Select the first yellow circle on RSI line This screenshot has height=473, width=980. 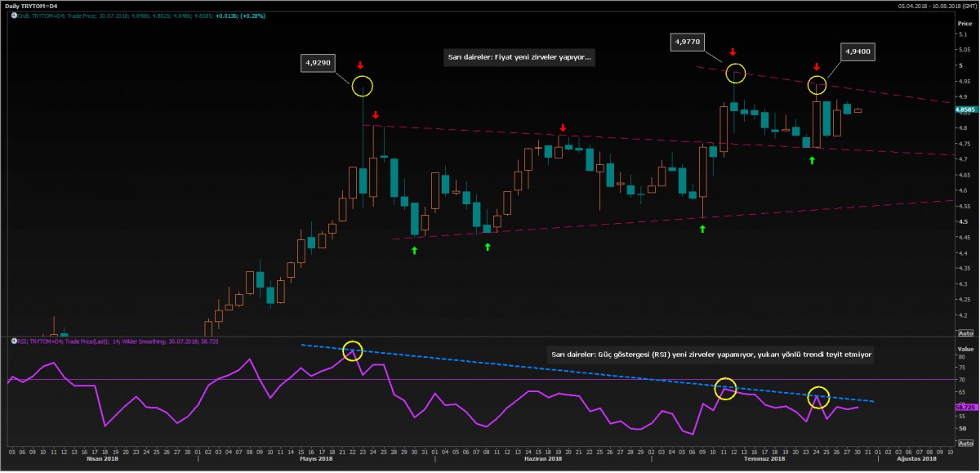(352, 351)
